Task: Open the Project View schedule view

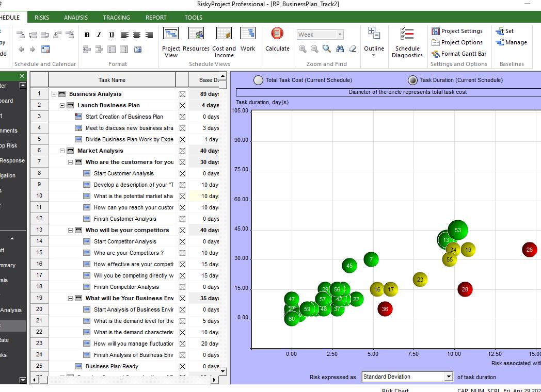Action: coord(171,42)
